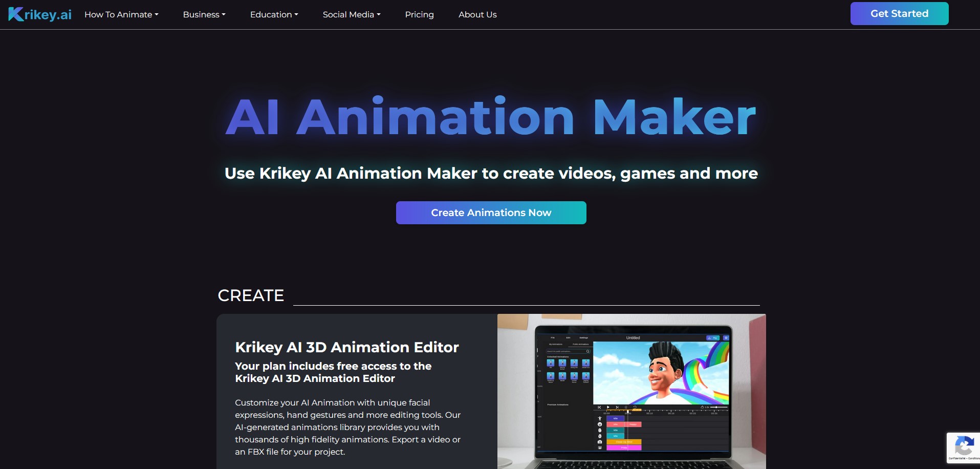Click the Krikey.ai logo
The width and height of the screenshot is (980, 469).
point(40,14)
